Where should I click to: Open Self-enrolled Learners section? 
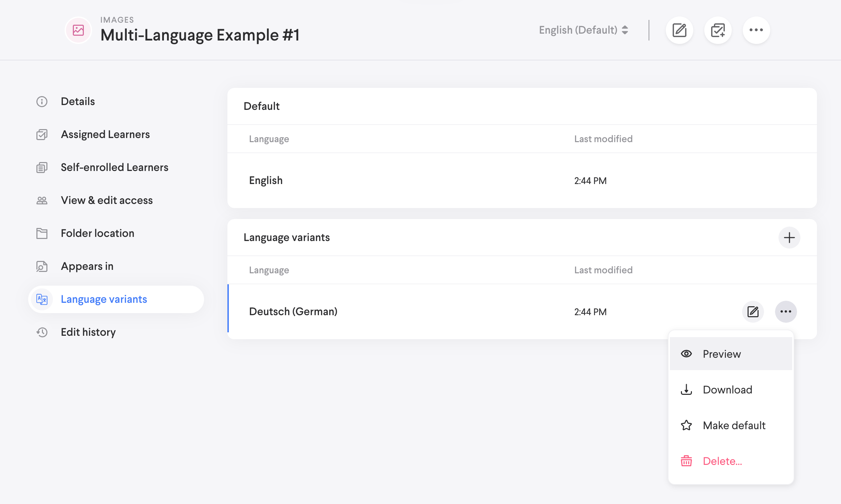pyautogui.click(x=114, y=168)
